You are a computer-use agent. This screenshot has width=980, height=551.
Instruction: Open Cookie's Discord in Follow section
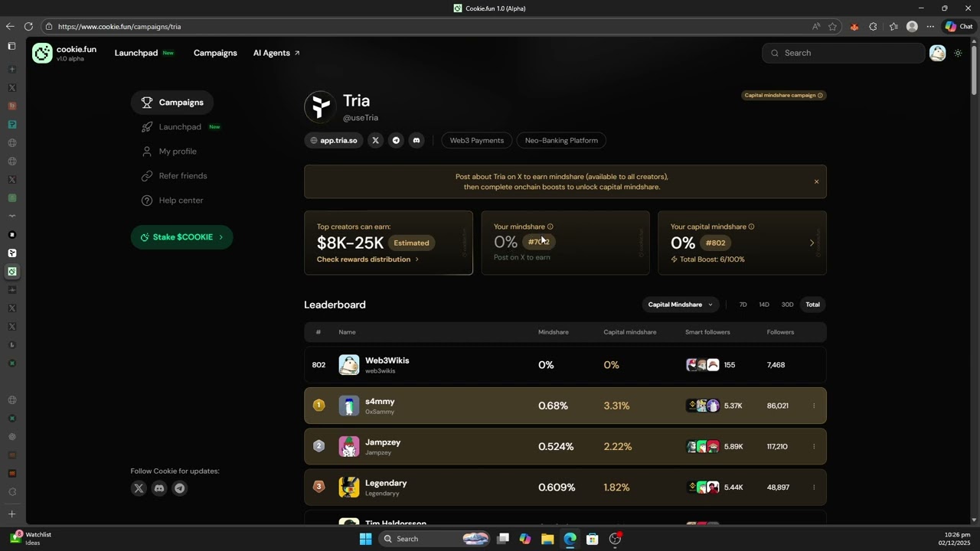159,488
